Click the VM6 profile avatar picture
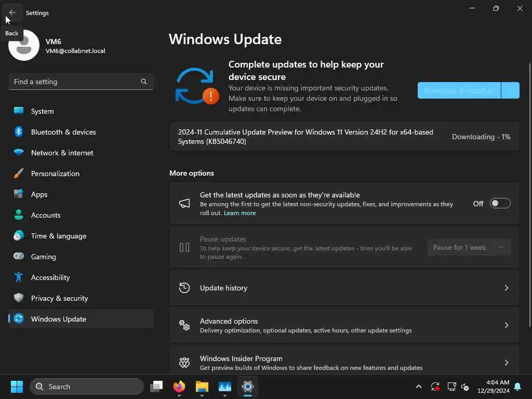The image size is (532, 399). tap(24, 45)
